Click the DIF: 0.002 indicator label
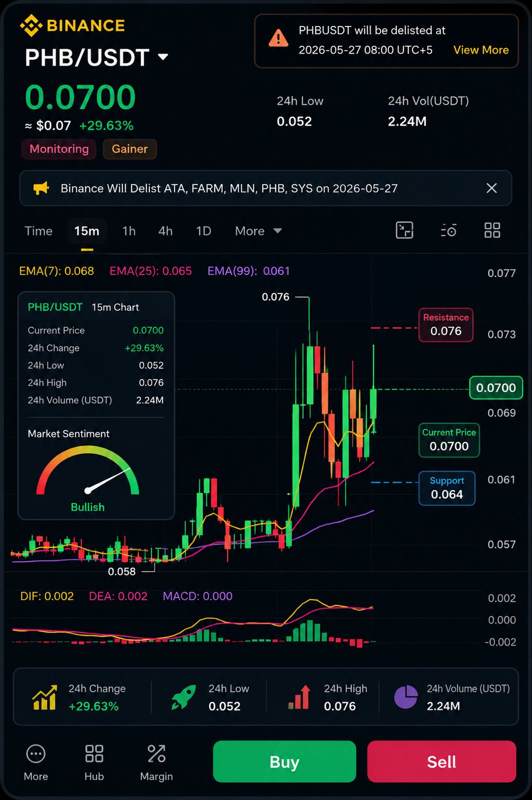The height and width of the screenshot is (800, 532). (47, 596)
